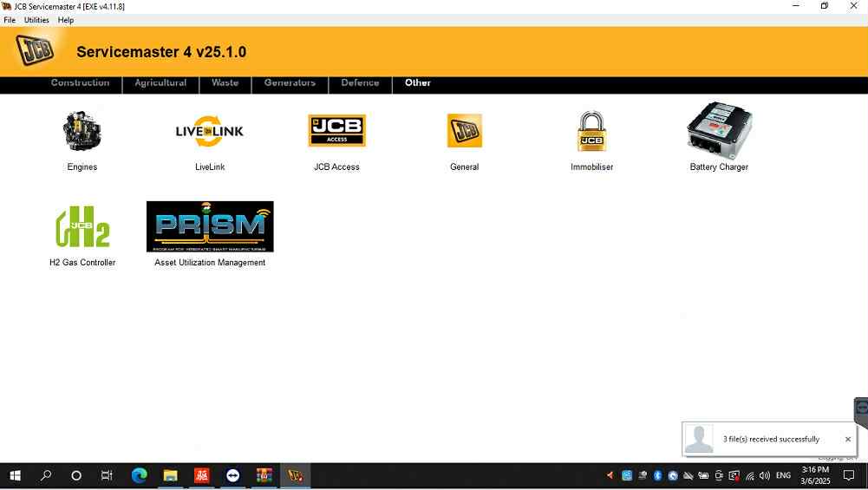Click the Engines label text
Image resolution: width=868 pixels, height=490 pixels.
tap(82, 167)
